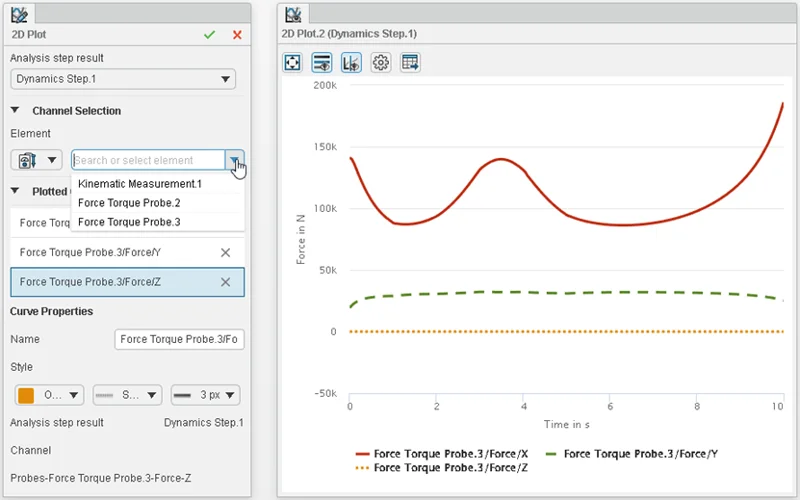
Task: Click the orange curve color swatch
Action: click(26, 395)
